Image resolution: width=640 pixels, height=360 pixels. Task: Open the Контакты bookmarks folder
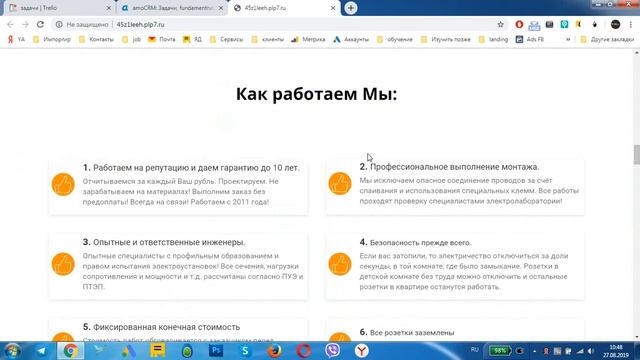pos(97,40)
